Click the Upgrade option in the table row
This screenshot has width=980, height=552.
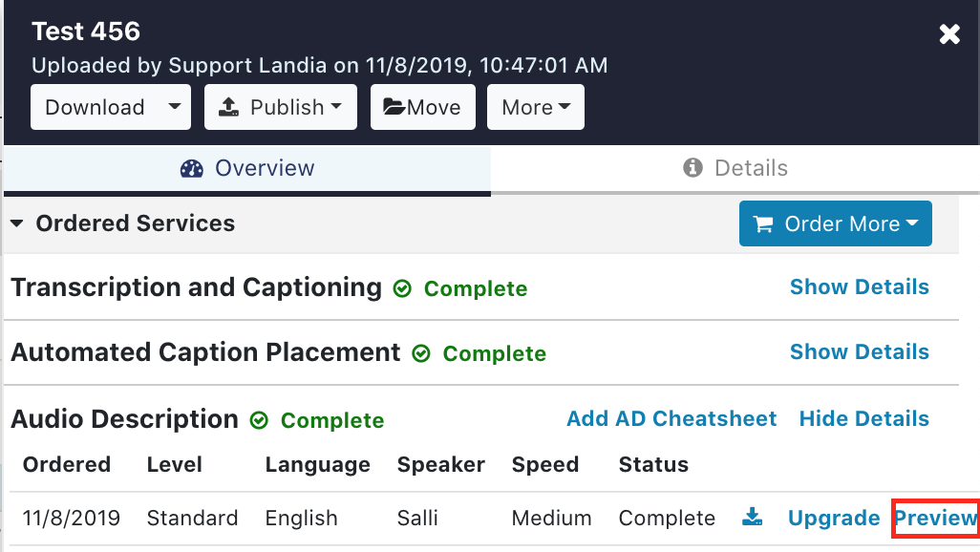[834, 518]
